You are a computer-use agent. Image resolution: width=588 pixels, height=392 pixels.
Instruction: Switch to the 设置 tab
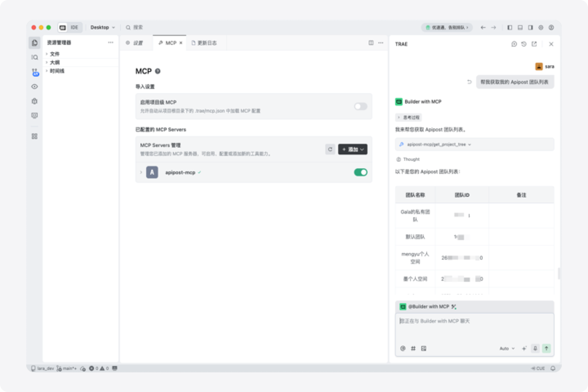pos(135,43)
